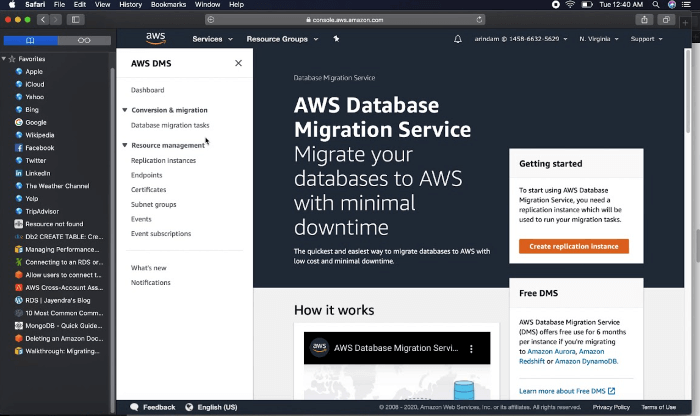Open the Services dropdown
The height and width of the screenshot is (416, 700).
(212, 39)
